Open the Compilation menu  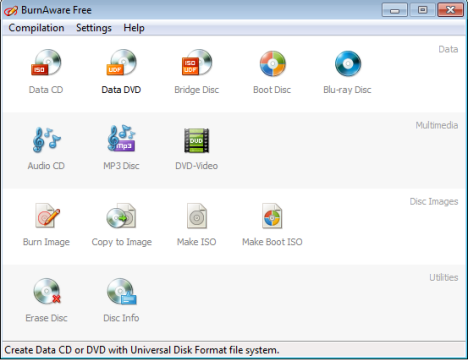[36, 28]
